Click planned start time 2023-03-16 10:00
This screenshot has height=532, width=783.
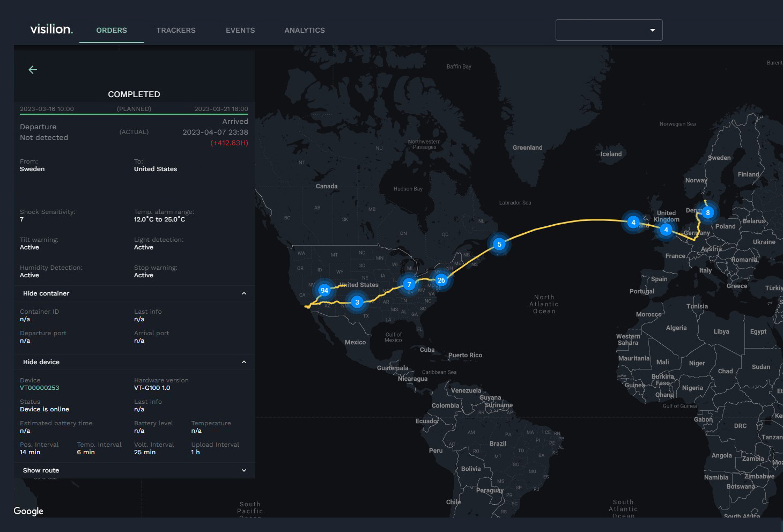47,109
